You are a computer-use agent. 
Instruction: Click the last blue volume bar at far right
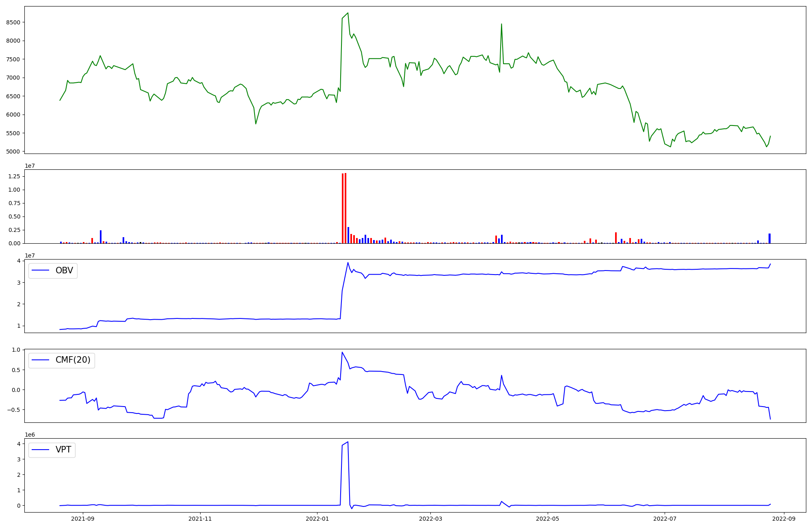click(x=769, y=238)
